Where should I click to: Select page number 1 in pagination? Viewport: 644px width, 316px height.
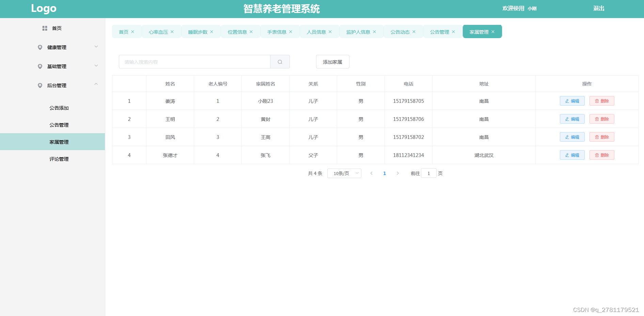pyautogui.click(x=384, y=173)
